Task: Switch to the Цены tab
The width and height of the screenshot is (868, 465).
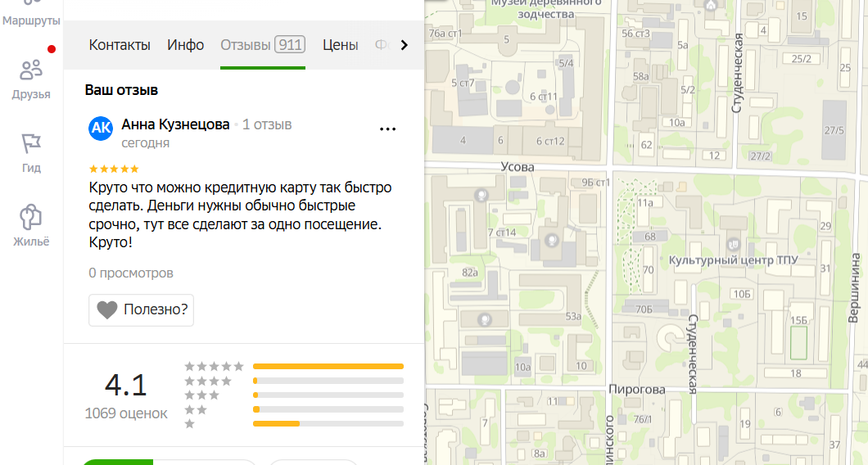Action: point(341,45)
